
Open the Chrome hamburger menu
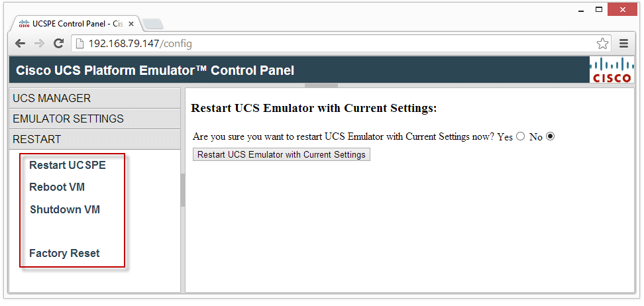(x=623, y=44)
